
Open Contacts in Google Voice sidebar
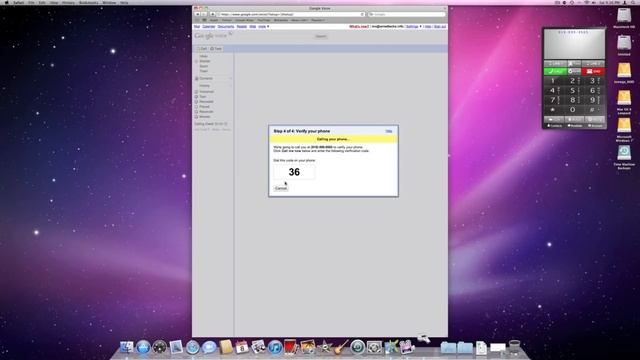[x=206, y=78]
